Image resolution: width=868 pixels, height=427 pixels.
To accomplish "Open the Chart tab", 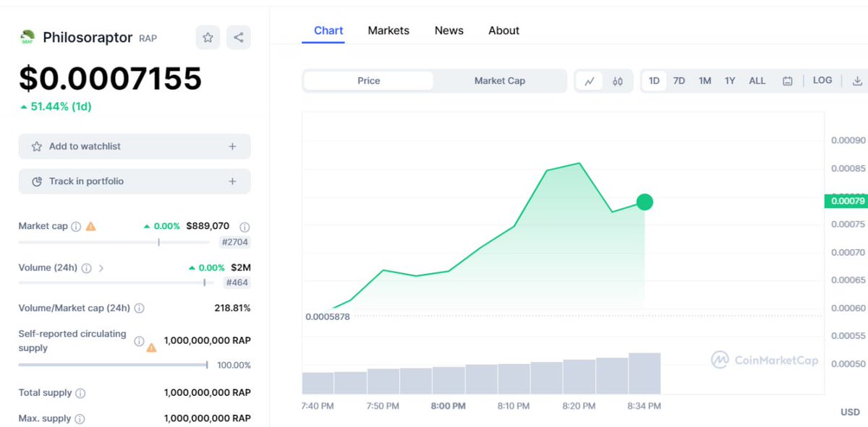I will click(x=328, y=30).
